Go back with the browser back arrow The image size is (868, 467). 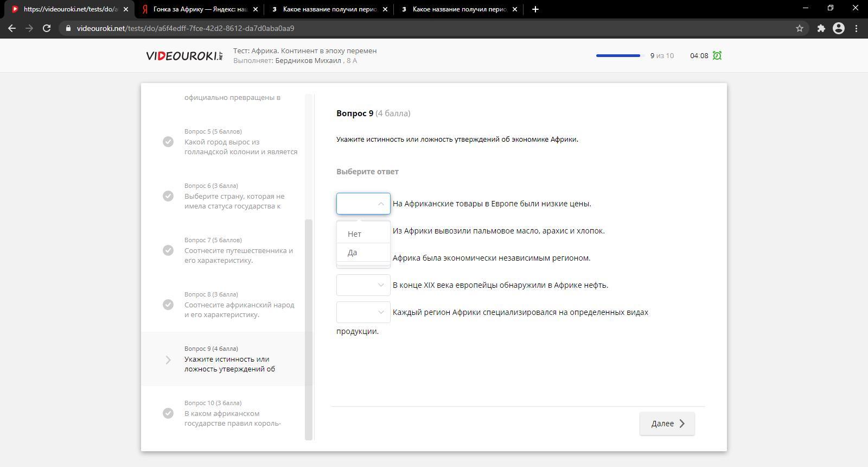coord(12,28)
